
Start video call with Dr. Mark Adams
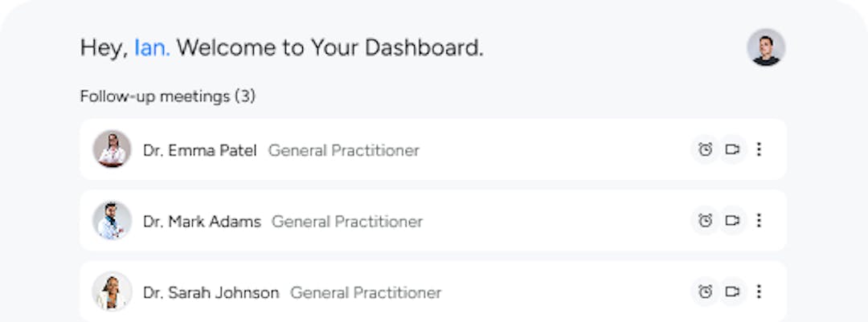click(x=732, y=220)
